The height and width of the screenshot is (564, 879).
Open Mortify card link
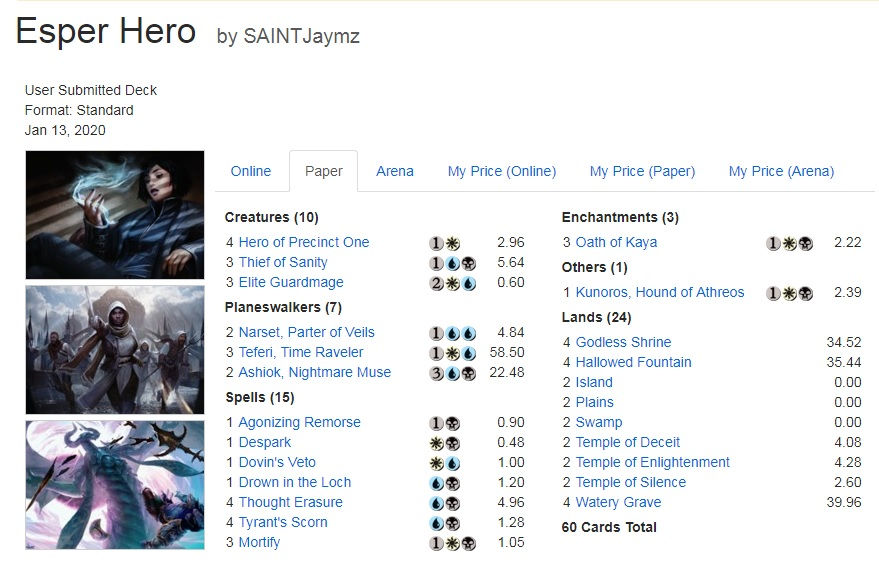pyautogui.click(x=259, y=542)
